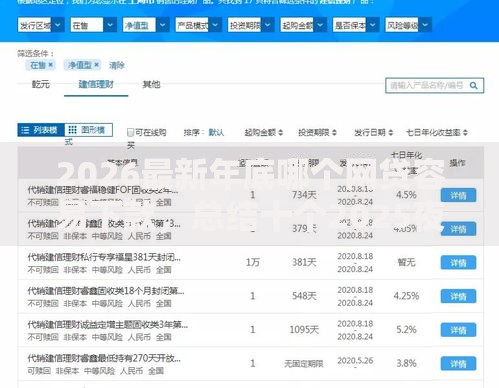Click the 381天 term value
Viewport: 499px width, 388px height.
[304, 263]
